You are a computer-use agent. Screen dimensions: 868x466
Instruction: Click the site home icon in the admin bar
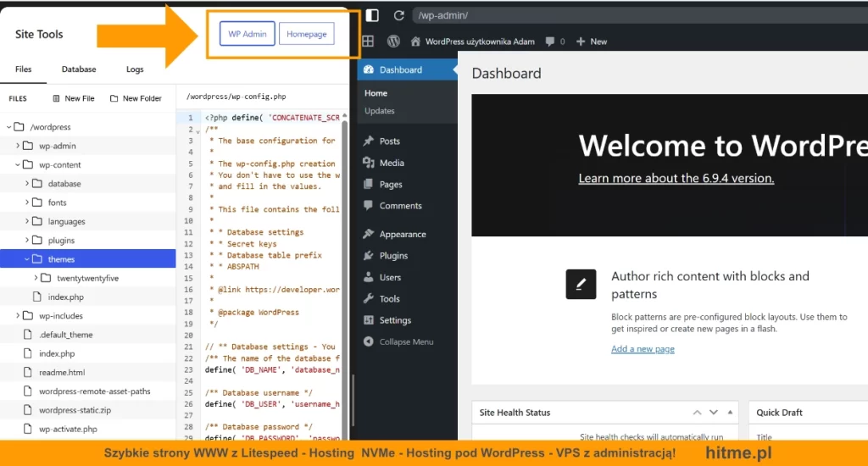[415, 41]
